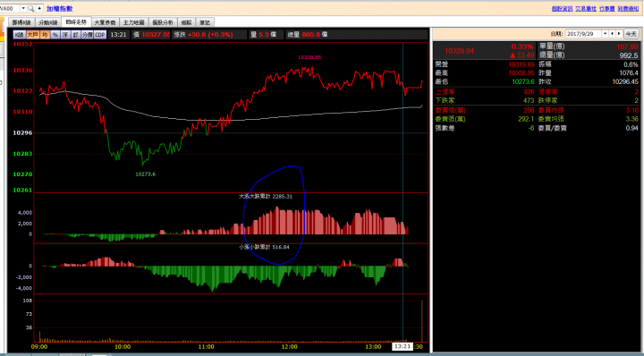This screenshot has height=356, width=644.
Task: Open the date picker dropdown arrow
Action: 605,34
